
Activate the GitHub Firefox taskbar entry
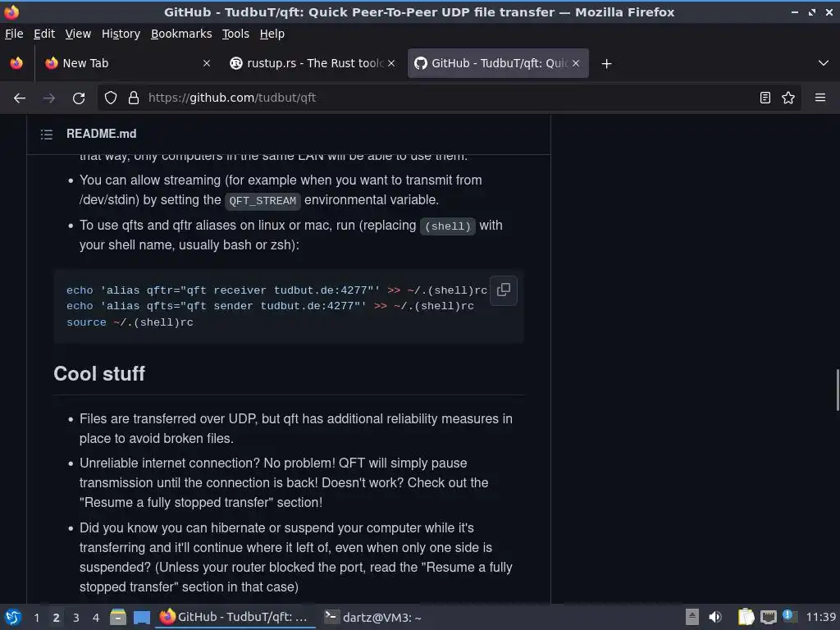point(235,617)
